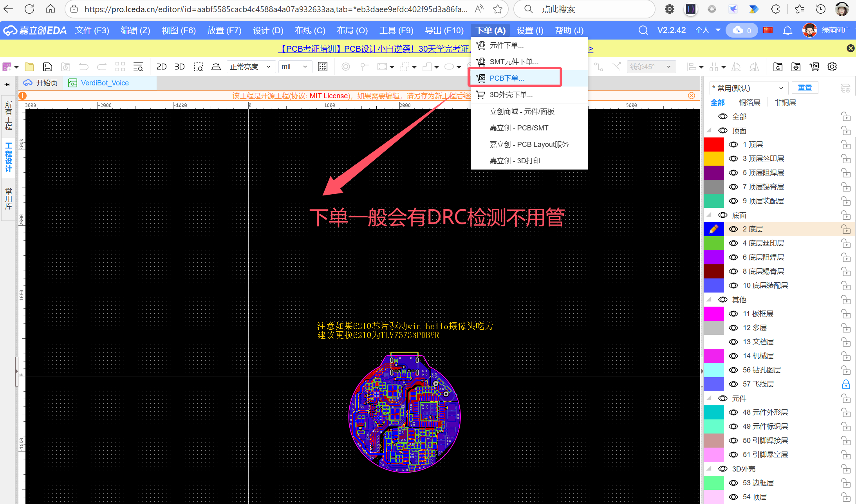Image resolution: width=856 pixels, height=504 pixels.
Task: Toggle the grid display icon
Action: click(323, 67)
